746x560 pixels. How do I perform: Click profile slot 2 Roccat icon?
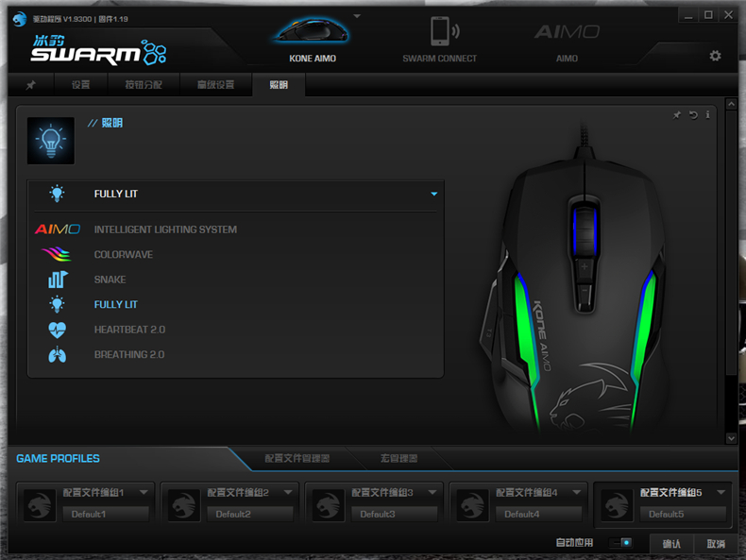pyautogui.click(x=183, y=505)
